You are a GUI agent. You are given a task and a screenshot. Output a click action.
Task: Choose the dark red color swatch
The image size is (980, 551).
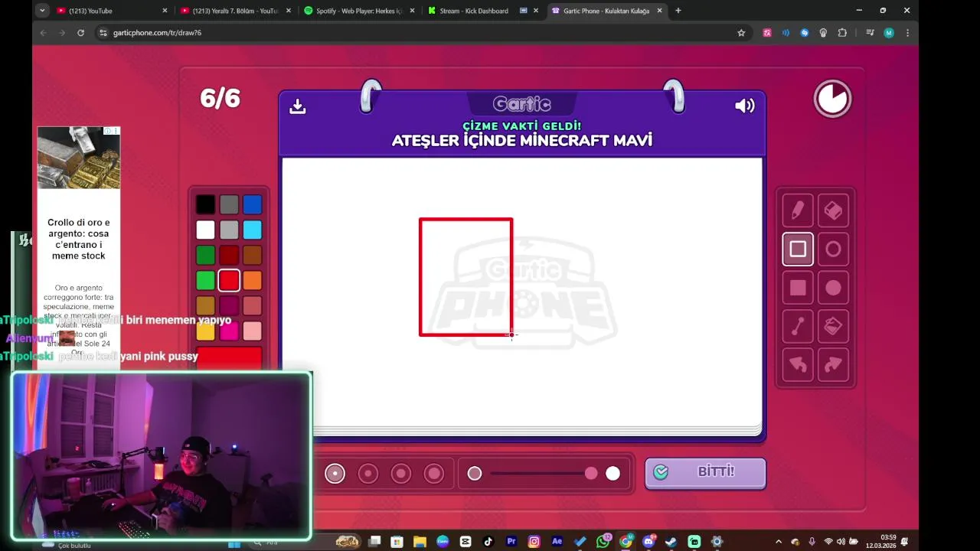[x=229, y=255]
